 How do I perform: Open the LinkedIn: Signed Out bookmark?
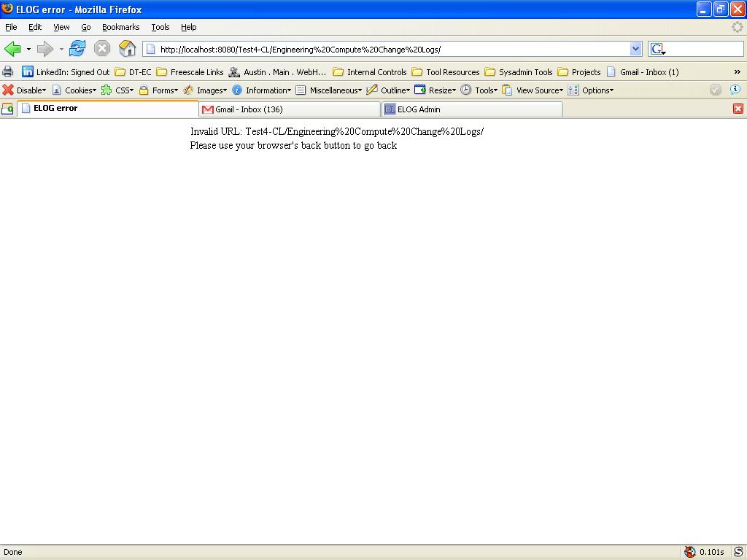point(66,72)
